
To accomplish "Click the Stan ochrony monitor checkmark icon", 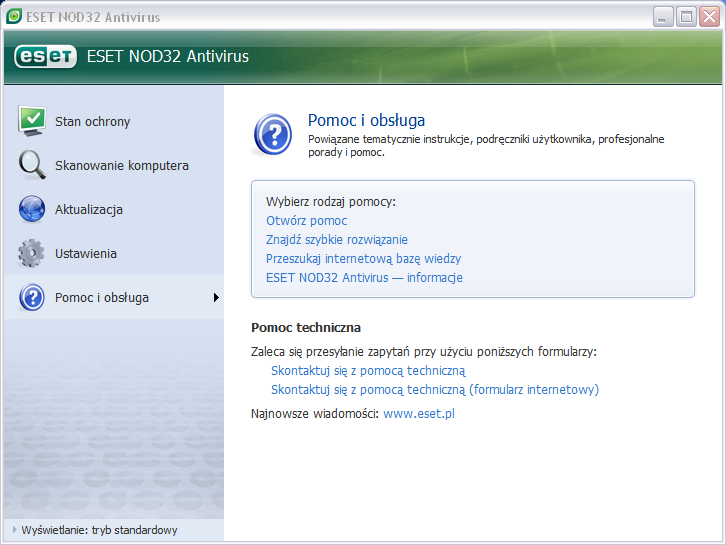I will click(31, 121).
